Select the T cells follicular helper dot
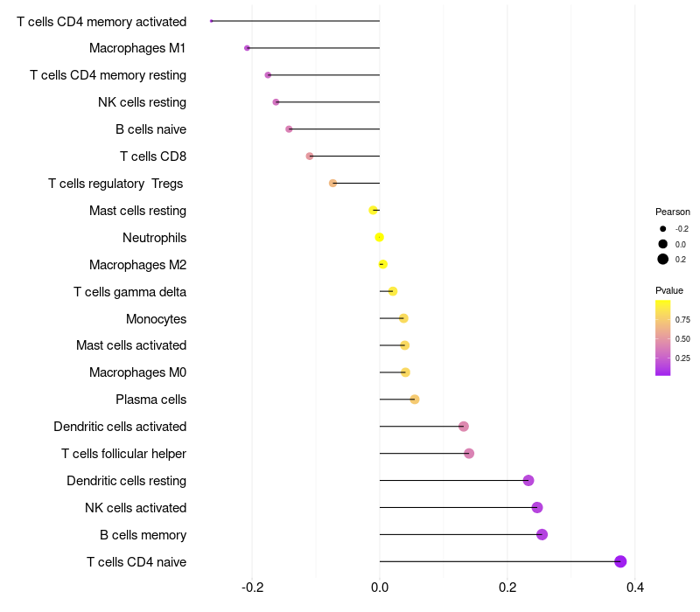This screenshot has height=612, width=700. [469, 453]
